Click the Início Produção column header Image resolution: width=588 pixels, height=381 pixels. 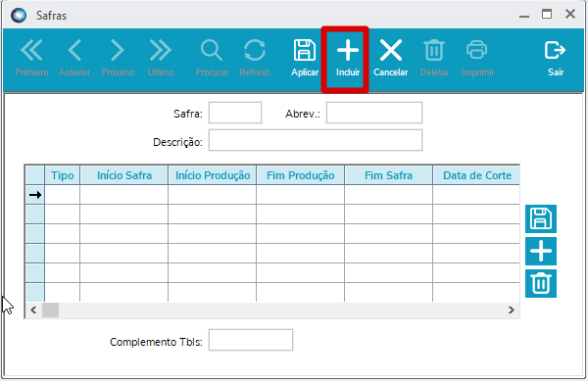pyautogui.click(x=213, y=175)
